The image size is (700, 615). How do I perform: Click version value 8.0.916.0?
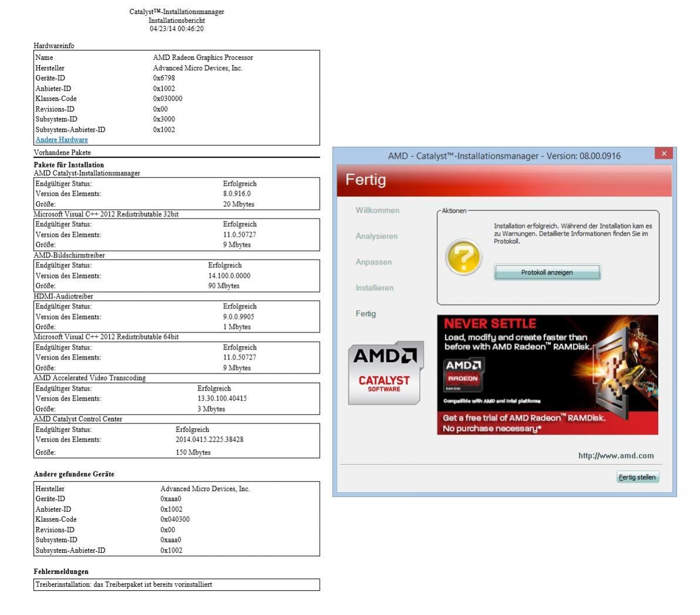(237, 194)
